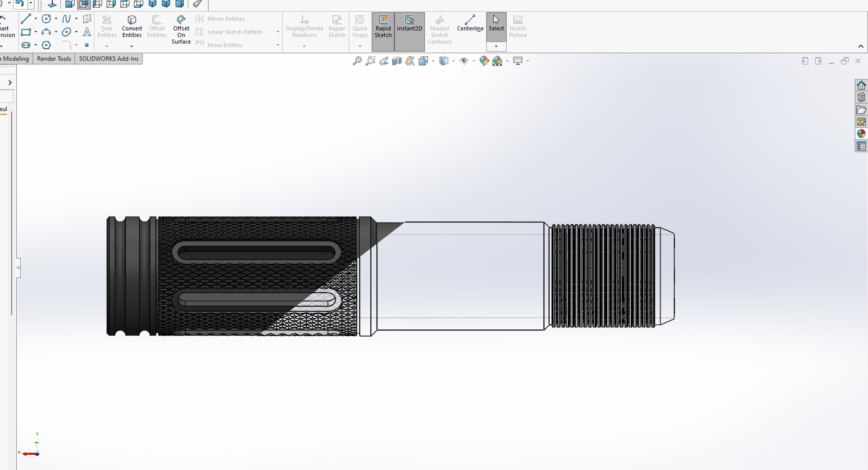This screenshot has height=470, width=868.
Task: Select the Corner Rectangle sketch tool
Action: pos(26,32)
